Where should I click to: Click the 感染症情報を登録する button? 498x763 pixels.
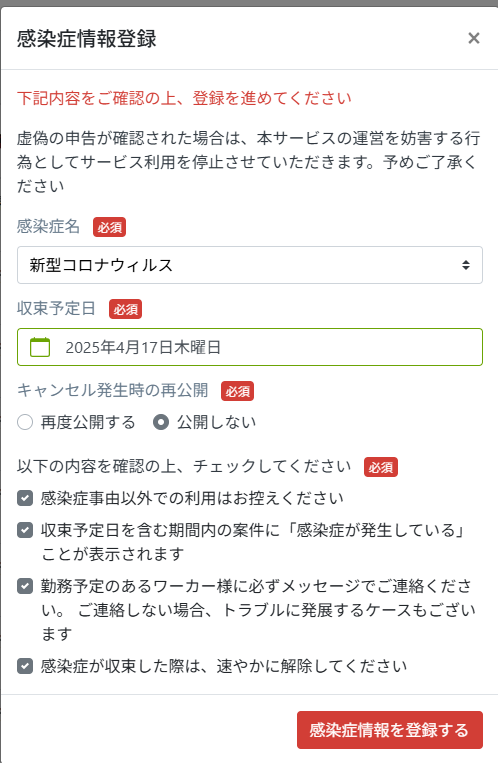[389, 730]
